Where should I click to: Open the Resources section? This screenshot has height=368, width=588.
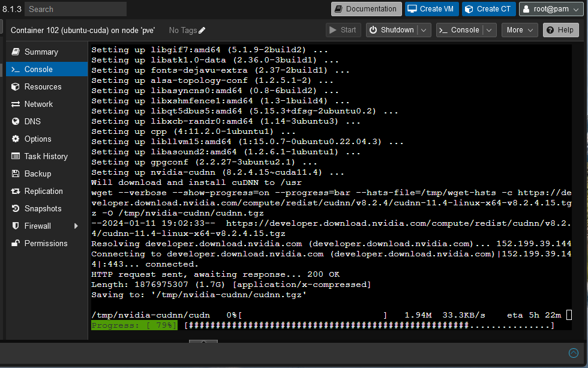coord(47,86)
